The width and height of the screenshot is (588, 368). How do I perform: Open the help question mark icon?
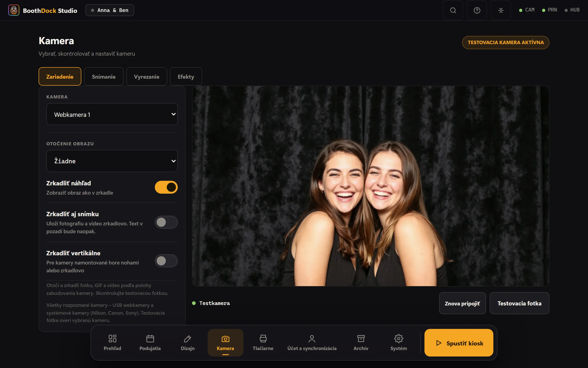point(477,10)
